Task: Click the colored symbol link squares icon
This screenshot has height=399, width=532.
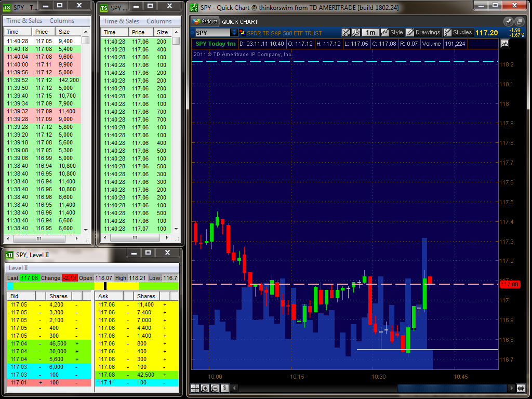Action: pyautogui.click(x=242, y=32)
